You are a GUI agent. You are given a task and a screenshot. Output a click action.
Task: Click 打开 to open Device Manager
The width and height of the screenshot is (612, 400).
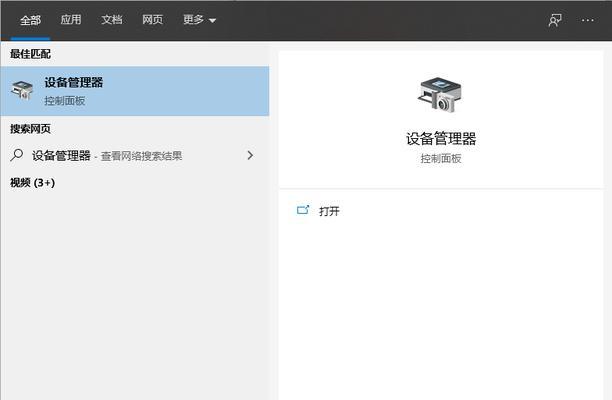click(329, 211)
